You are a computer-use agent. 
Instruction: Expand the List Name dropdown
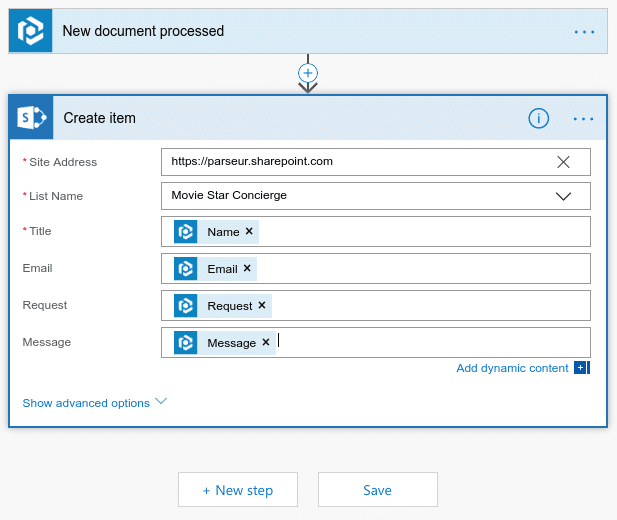pos(563,196)
